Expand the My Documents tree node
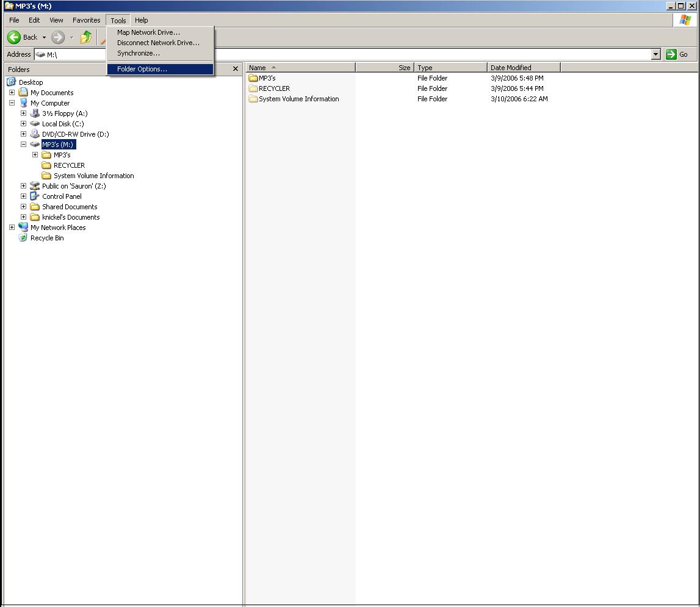The width and height of the screenshot is (700, 607). click(x=12, y=93)
